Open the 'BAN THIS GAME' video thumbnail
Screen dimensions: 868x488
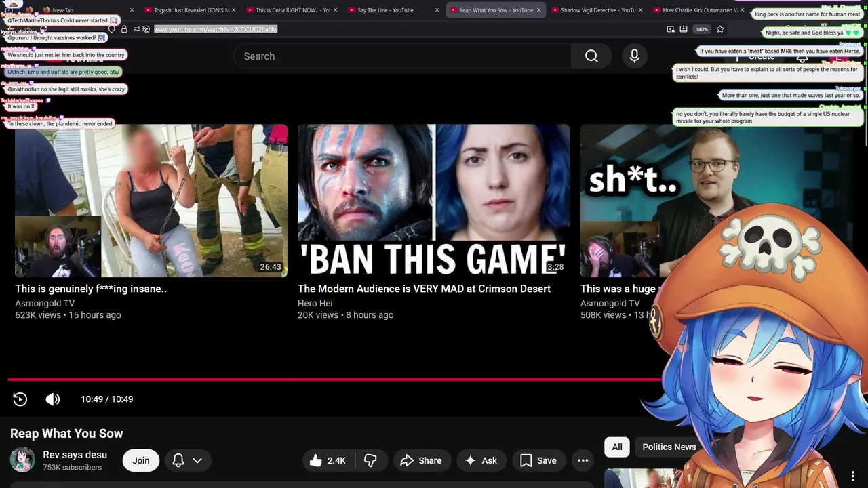[x=434, y=201]
